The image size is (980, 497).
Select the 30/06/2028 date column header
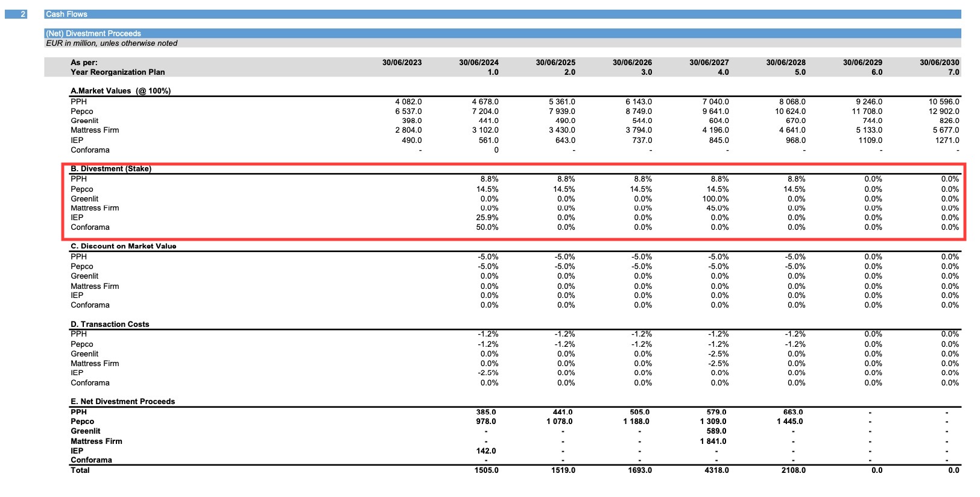[786, 62]
